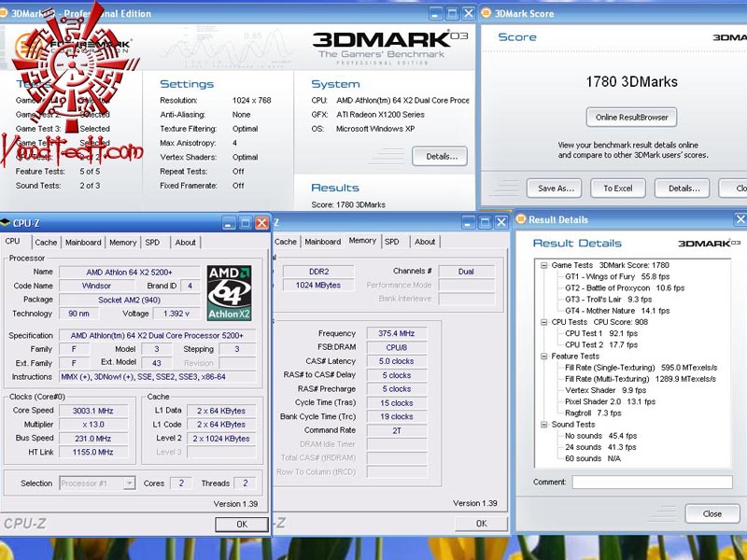
Task: Click the HT Link value 1155.0 MHz
Action: tap(93, 453)
